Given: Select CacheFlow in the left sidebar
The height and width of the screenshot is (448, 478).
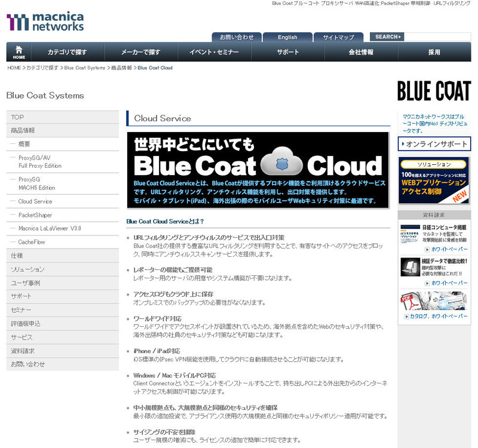Looking at the screenshot, I should point(32,241).
